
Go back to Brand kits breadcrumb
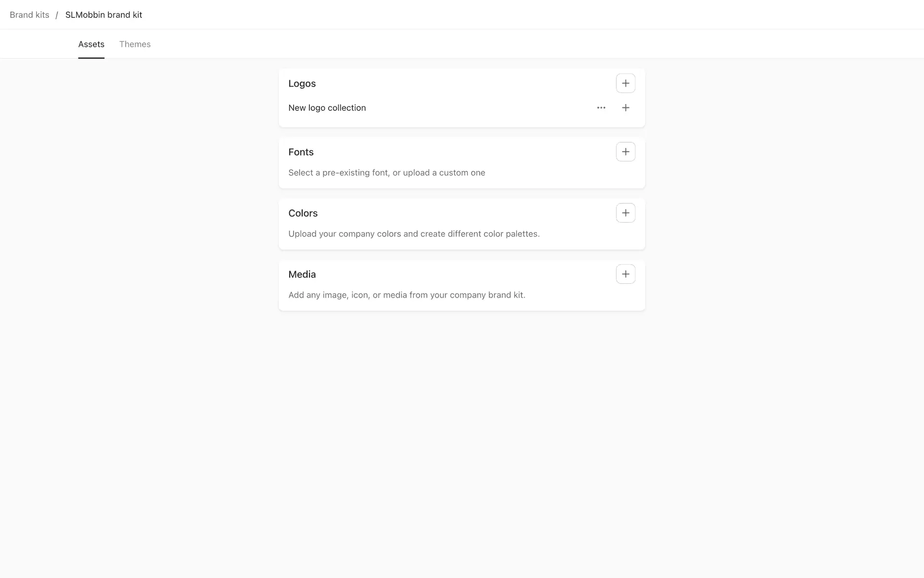click(29, 15)
